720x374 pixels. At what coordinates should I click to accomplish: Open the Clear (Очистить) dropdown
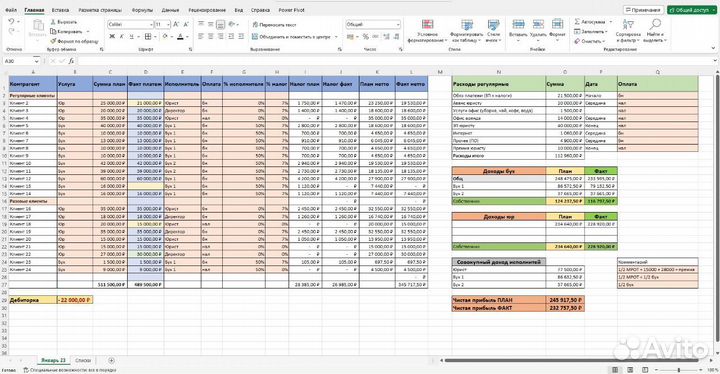point(591,41)
